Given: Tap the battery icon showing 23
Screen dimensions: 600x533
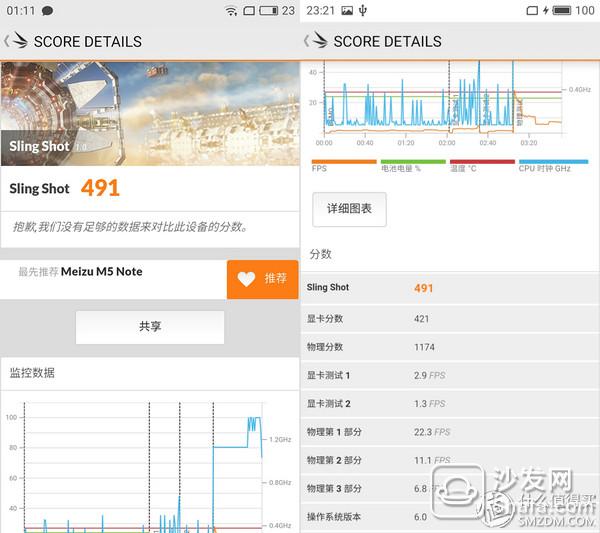Looking at the screenshot, I should click(269, 10).
